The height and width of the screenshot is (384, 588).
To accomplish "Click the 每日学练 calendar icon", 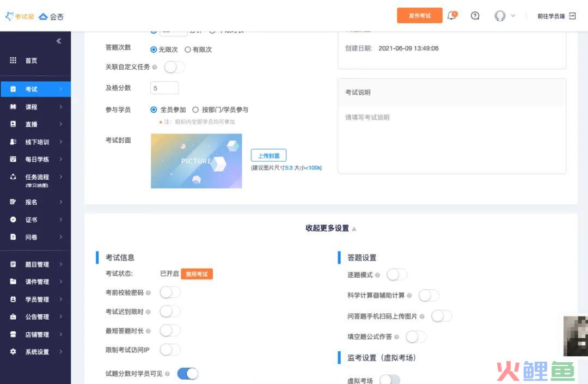I will click(x=13, y=159).
